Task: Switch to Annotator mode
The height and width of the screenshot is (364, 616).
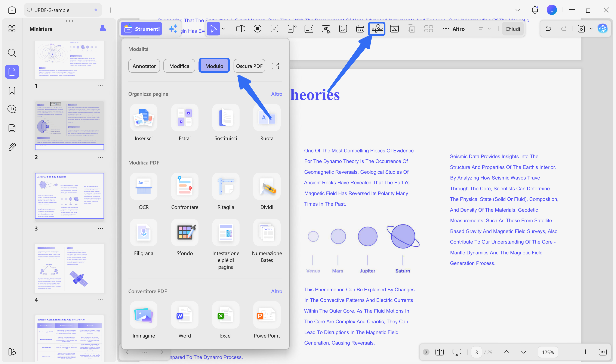Action: click(x=144, y=66)
